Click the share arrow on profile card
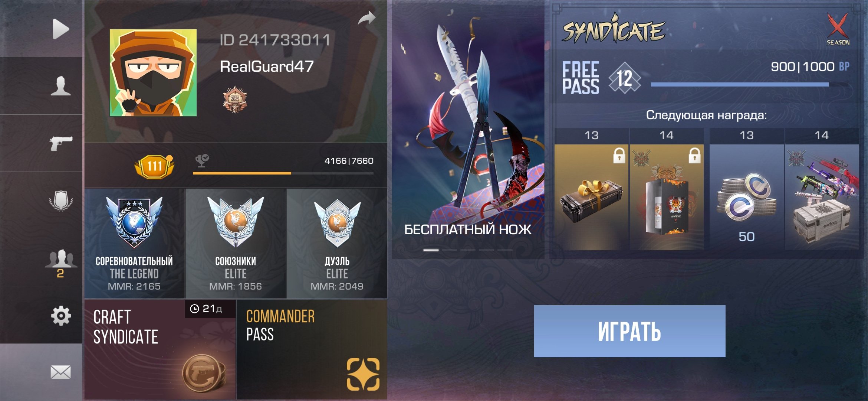868x401 pixels. coord(367,18)
